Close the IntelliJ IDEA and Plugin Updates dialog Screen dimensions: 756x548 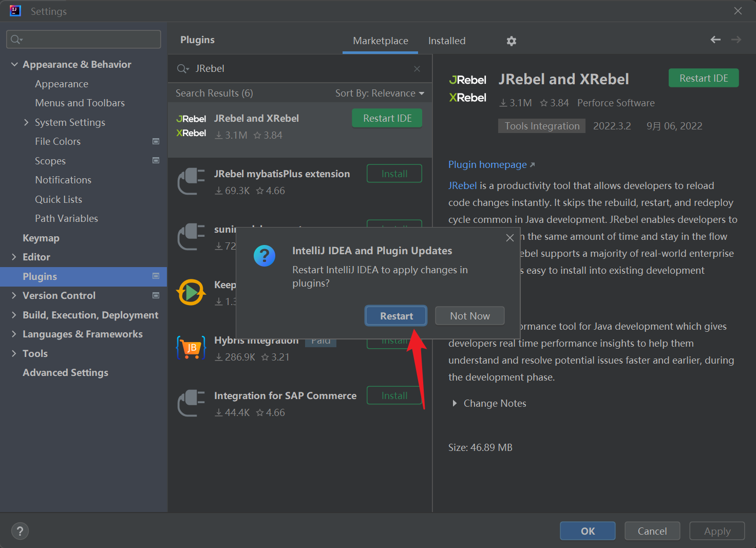[509, 238]
